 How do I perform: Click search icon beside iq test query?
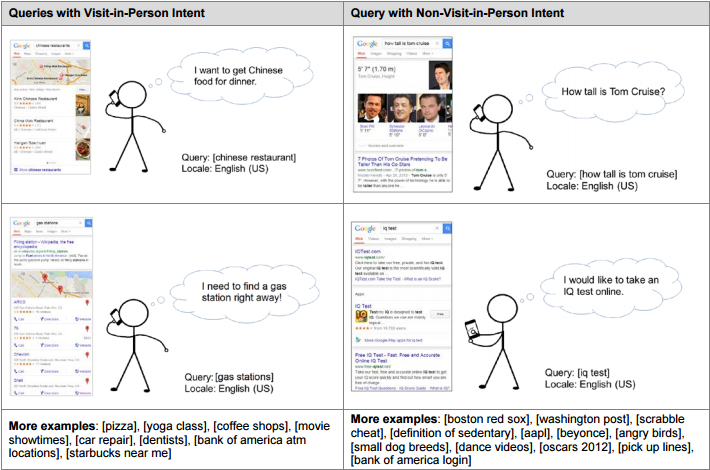click(x=448, y=227)
